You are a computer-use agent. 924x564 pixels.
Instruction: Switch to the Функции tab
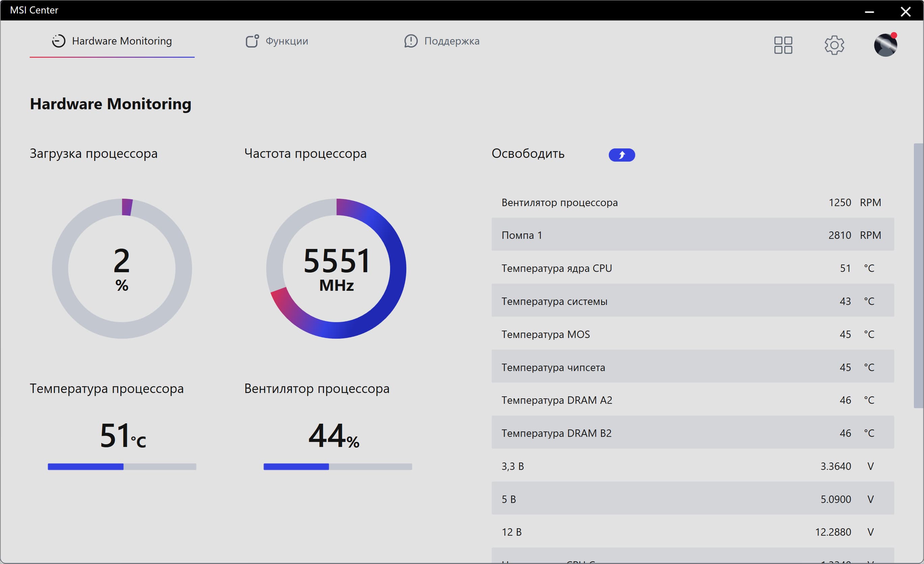tap(287, 41)
